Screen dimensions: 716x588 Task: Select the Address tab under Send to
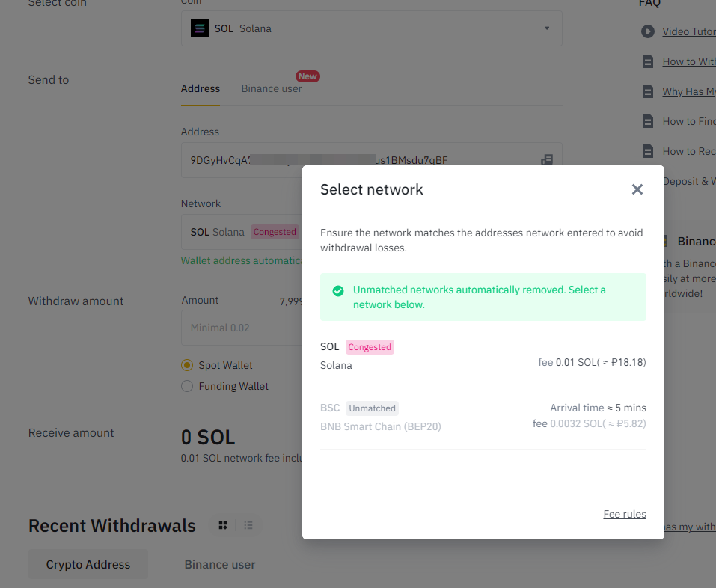click(201, 88)
